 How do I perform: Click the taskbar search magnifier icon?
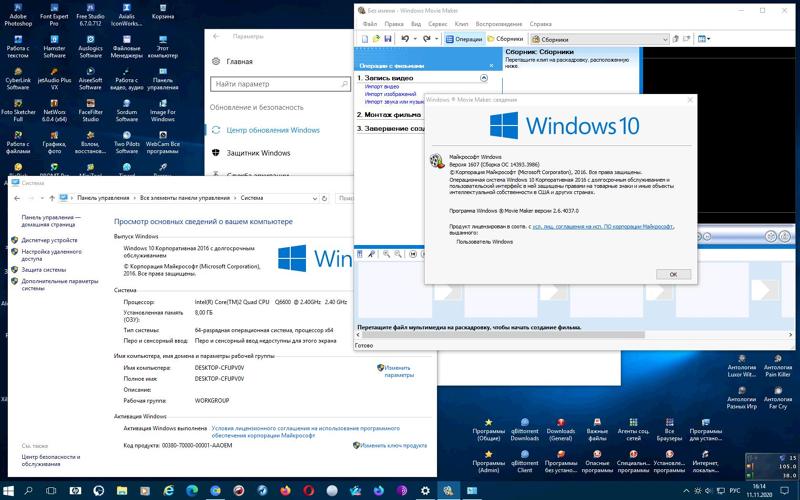[x=29, y=491]
